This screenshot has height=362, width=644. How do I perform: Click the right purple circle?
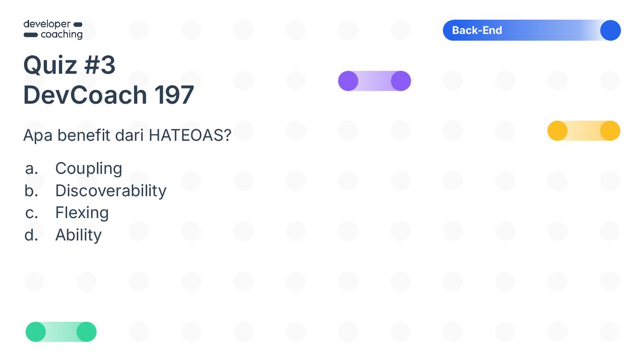[x=401, y=81]
